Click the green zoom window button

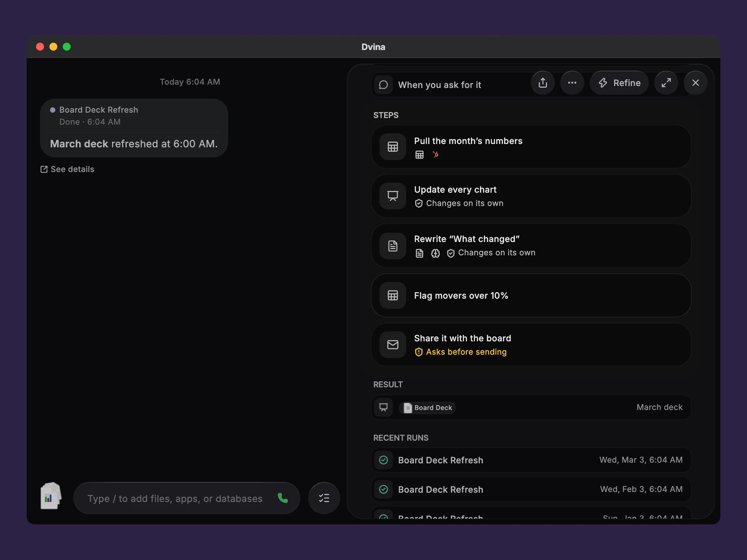[x=67, y=47]
